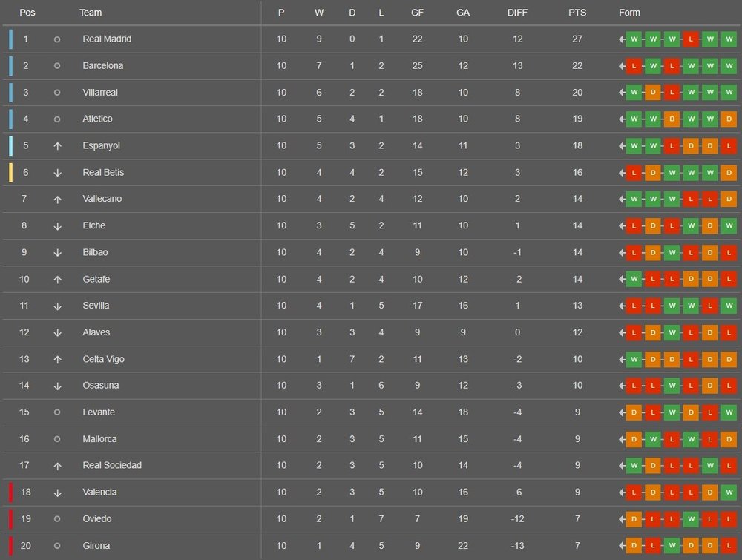Image resolution: width=742 pixels, height=560 pixels.
Task: Click the no-change circle beside Girona
Action: [x=57, y=546]
